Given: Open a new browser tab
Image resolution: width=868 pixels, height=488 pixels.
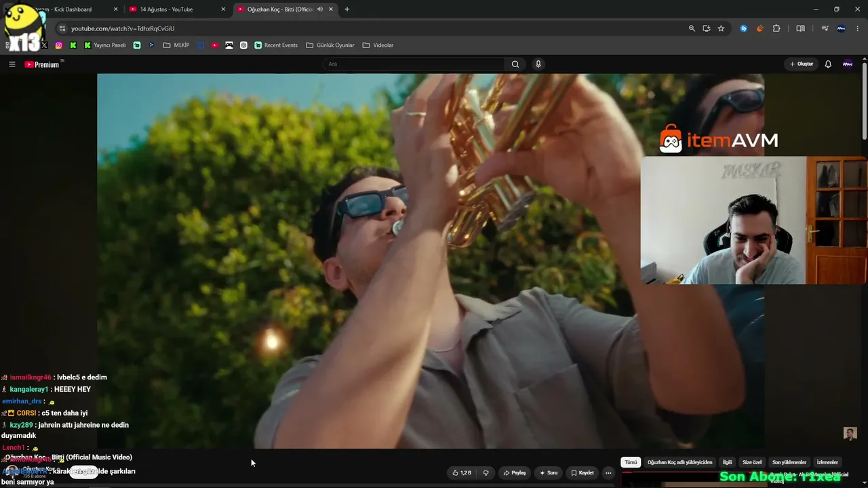Looking at the screenshot, I should point(347,9).
